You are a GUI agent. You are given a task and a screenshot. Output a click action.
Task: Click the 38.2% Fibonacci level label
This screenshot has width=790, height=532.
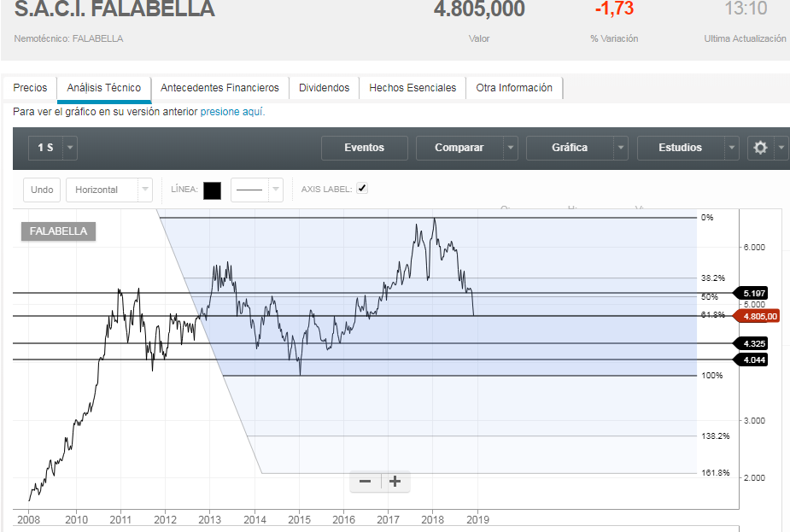(713, 278)
